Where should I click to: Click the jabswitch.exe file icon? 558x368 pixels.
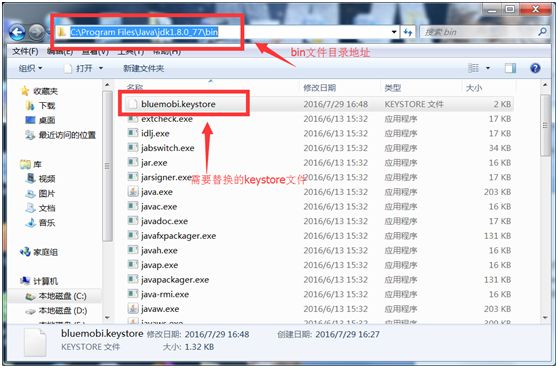click(133, 148)
